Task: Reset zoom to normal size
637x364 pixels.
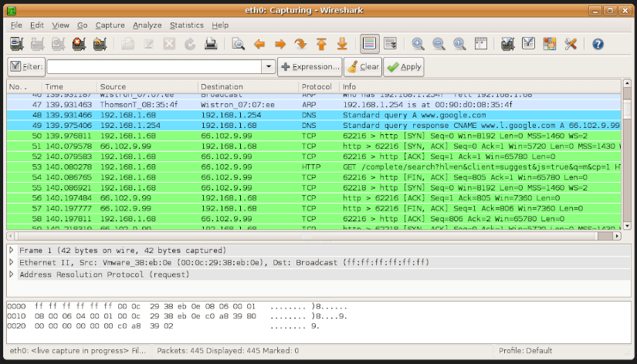Action: pos(459,44)
